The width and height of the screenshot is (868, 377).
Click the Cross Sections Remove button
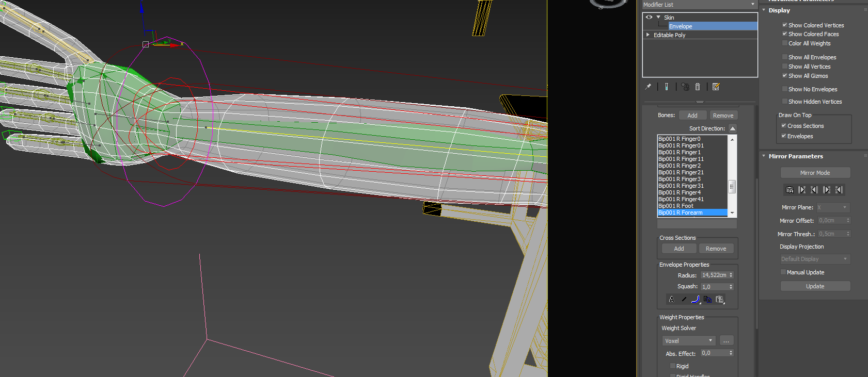[x=716, y=249]
